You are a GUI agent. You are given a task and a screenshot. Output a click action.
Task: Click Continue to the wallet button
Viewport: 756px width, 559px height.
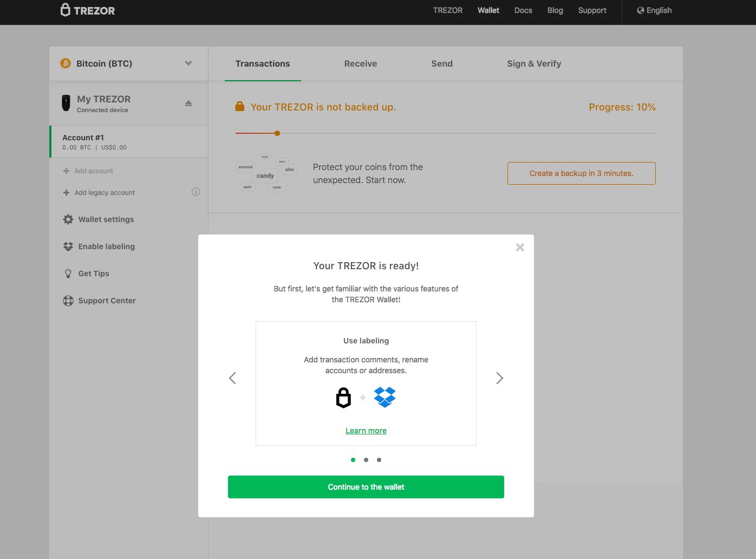click(x=366, y=487)
